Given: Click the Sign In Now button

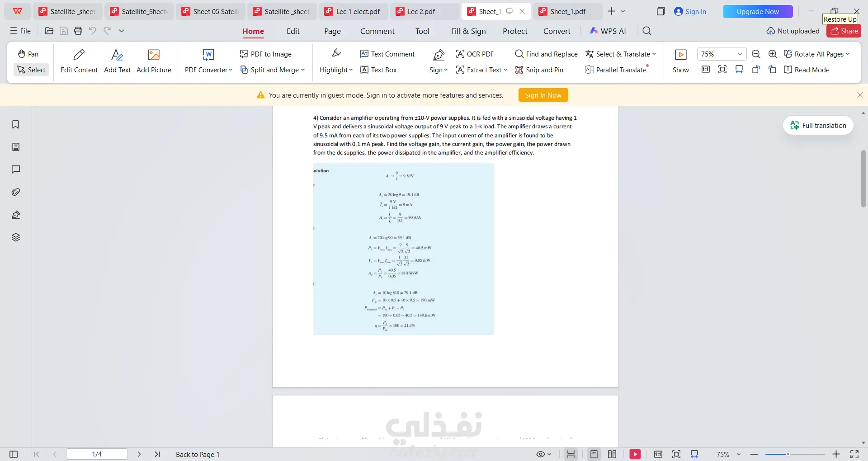Looking at the screenshot, I should click(x=543, y=95).
